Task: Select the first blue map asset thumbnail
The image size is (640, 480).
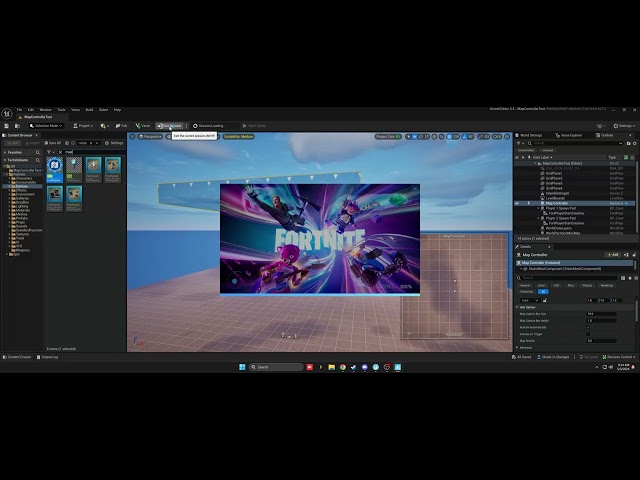Action: click(x=54, y=169)
